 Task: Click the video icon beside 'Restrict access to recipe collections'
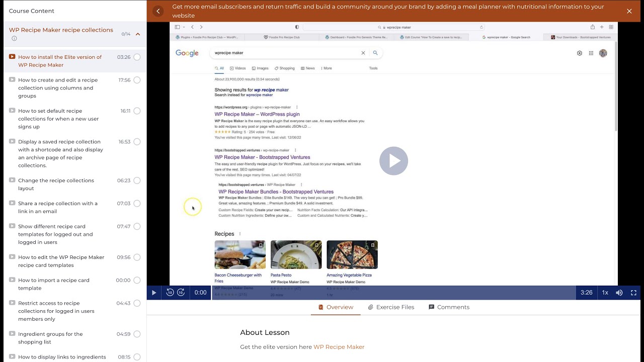pos(12,303)
